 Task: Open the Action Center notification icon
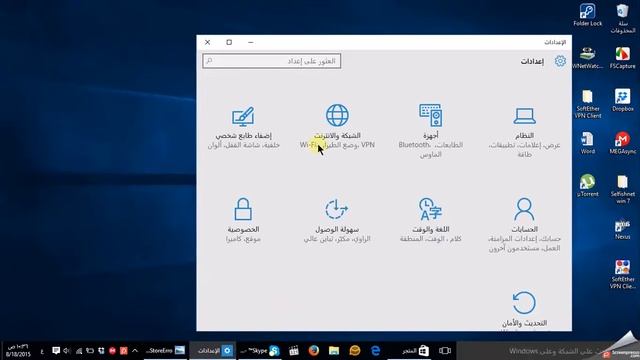pyautogui.click(x=56, y=351)
